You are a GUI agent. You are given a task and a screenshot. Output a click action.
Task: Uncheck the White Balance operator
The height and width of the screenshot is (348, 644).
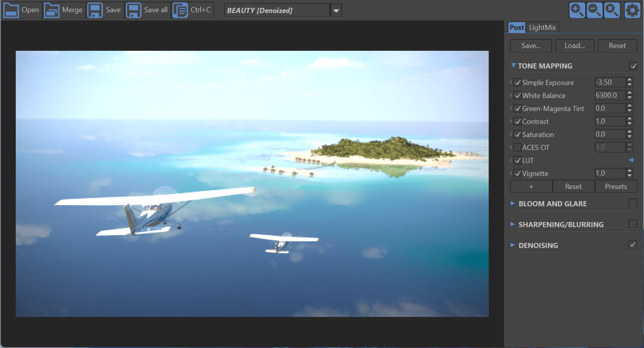point(517,95)
